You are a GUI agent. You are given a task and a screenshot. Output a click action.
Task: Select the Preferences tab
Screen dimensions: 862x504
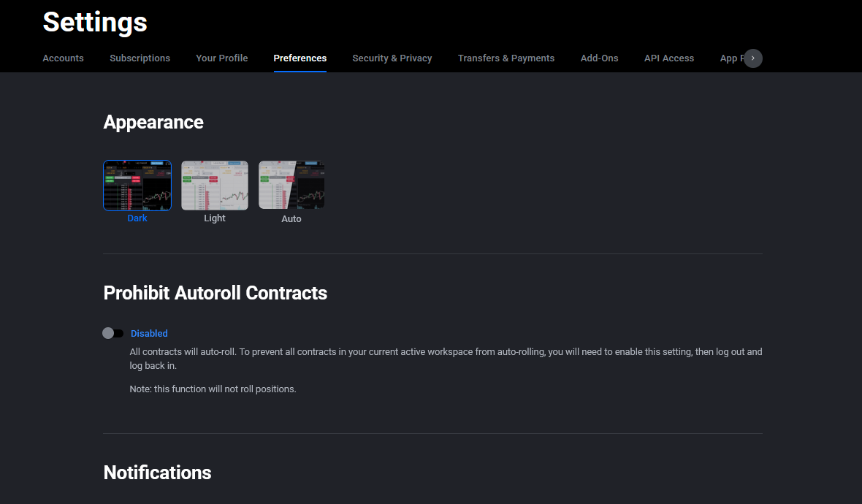[300, 58]
